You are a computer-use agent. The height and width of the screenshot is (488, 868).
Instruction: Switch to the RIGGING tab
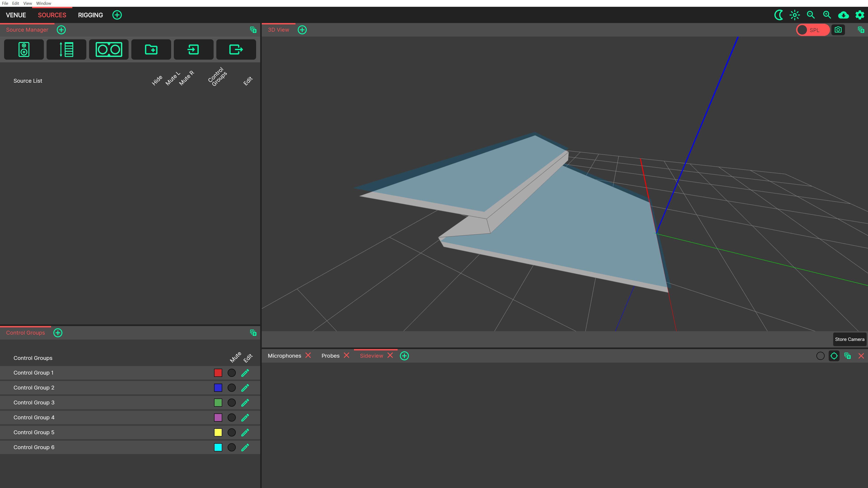[90, 15]
